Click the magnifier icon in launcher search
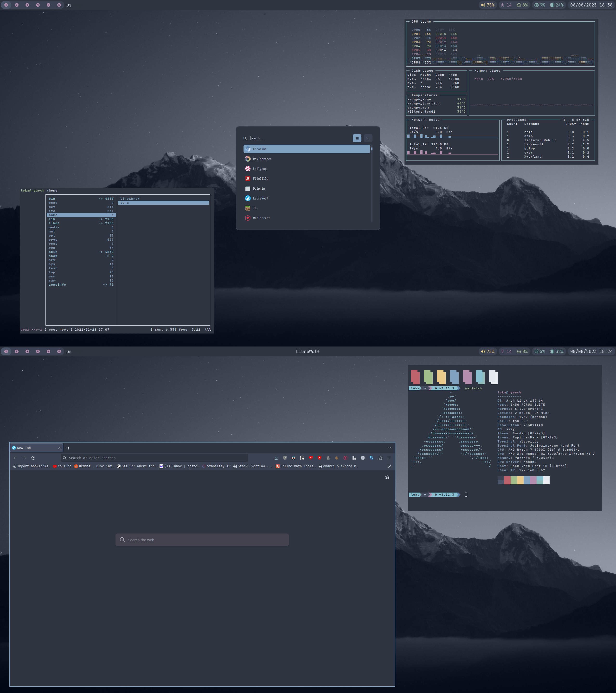Screen dimensions: 616x693 point(245,138)
